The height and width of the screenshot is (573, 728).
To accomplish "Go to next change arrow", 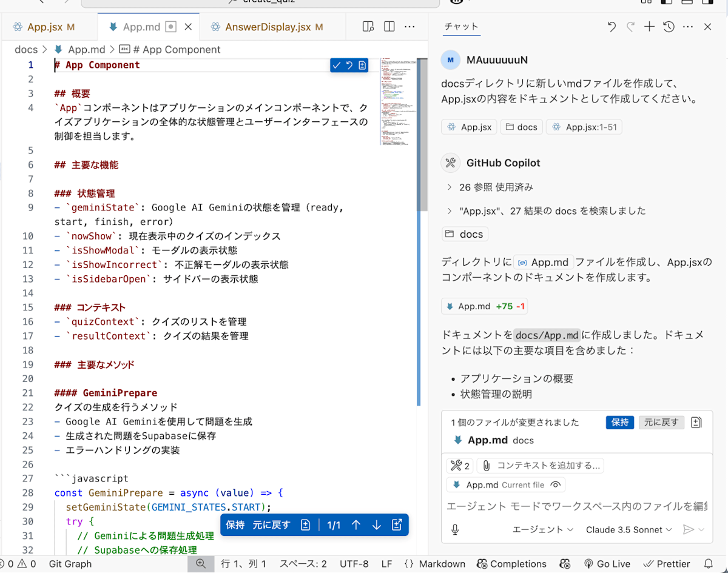I will [376, 525].
